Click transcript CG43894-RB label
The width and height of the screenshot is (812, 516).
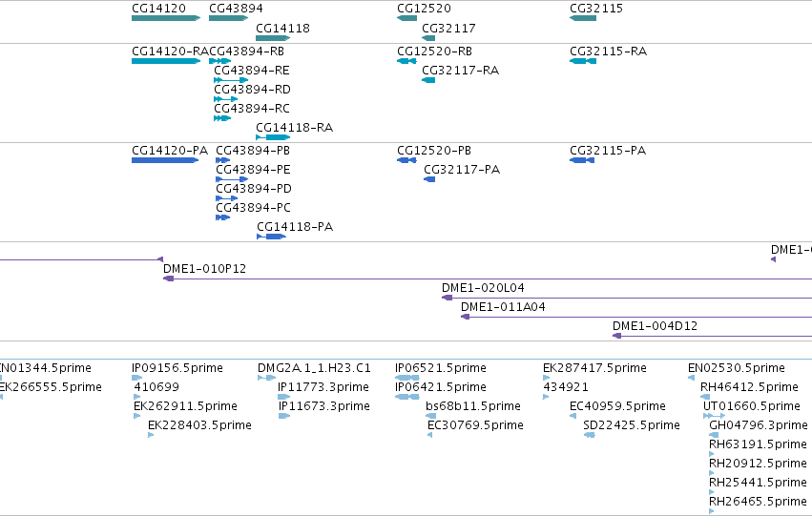coord(246,52)
